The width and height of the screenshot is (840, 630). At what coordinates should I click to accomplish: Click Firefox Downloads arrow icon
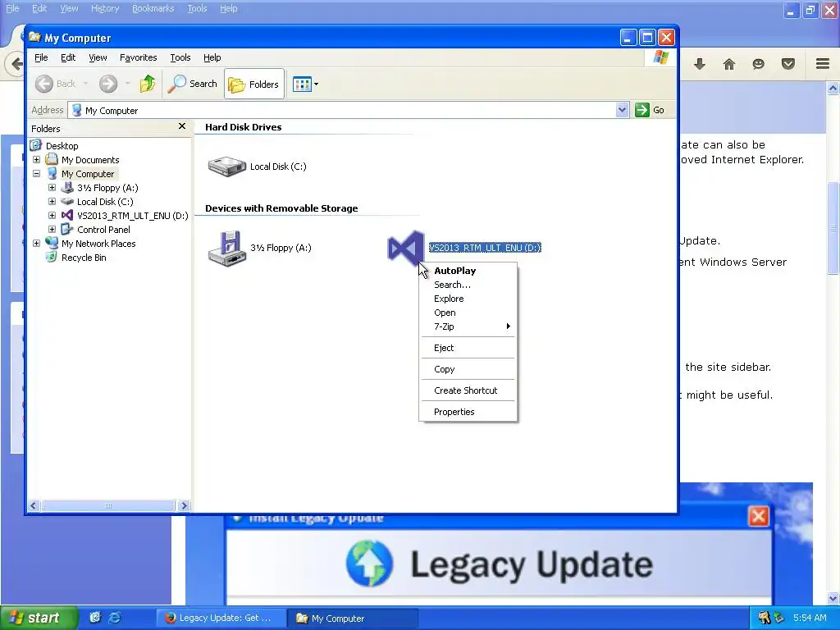point(700,64)
